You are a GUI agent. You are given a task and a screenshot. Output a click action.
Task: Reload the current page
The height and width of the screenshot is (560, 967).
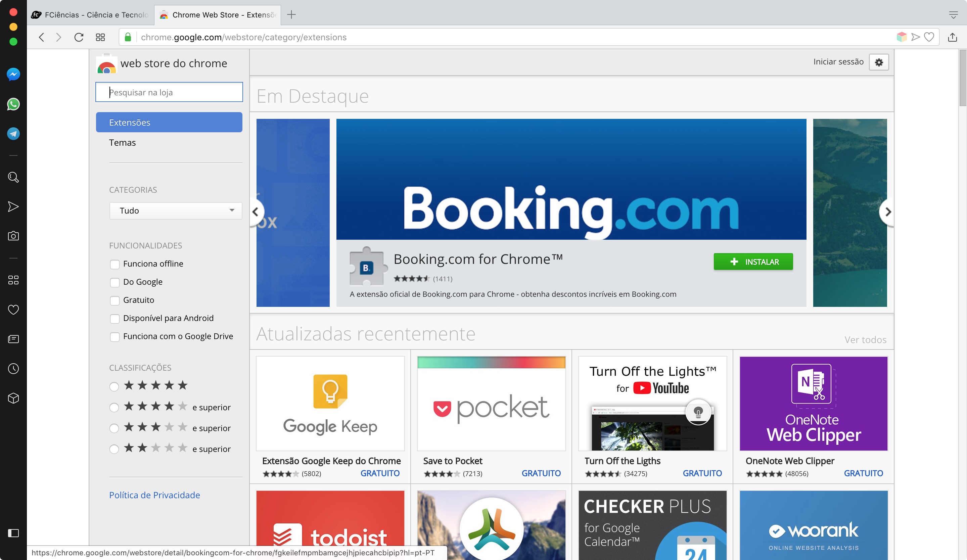(79, 37)
